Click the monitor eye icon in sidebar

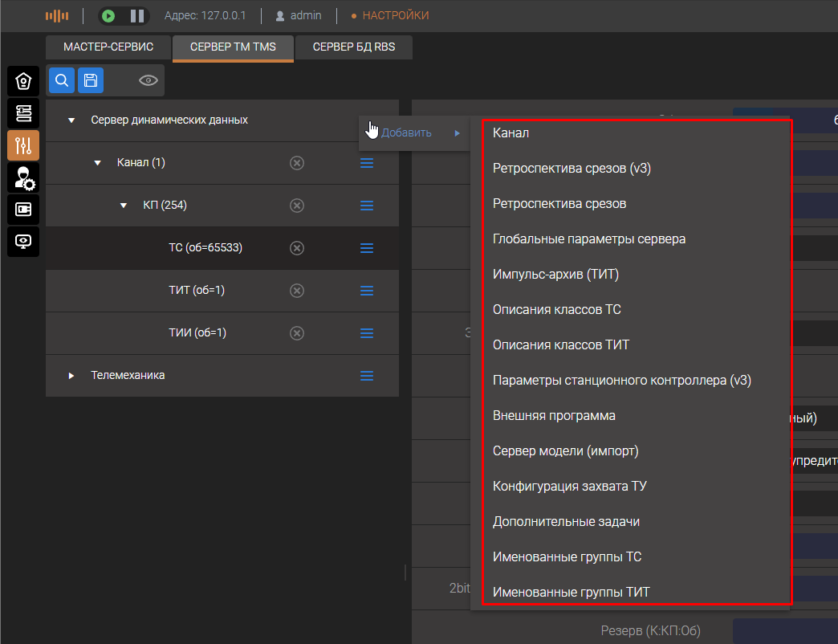tap(22, 241)
